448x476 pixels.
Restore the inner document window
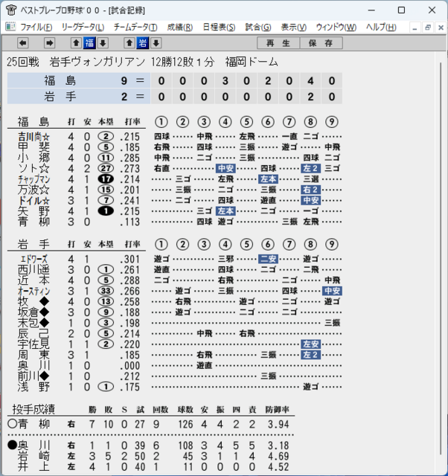click(428, 28)
